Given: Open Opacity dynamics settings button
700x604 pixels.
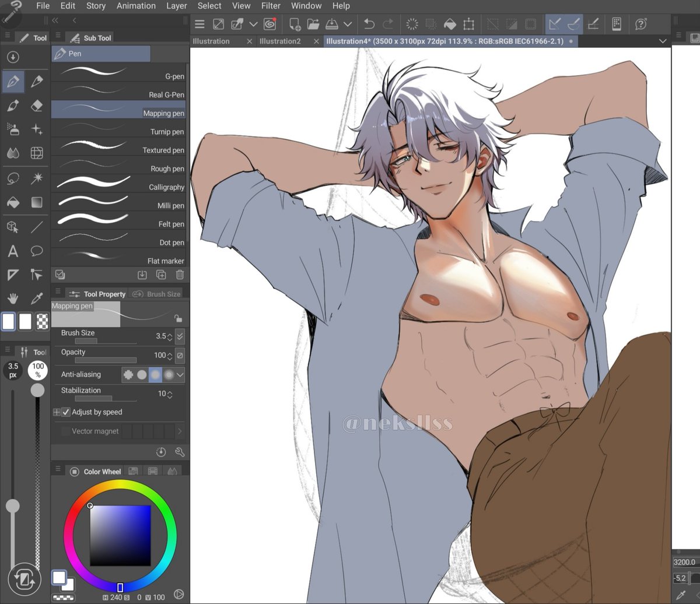Looking at the screenshot, I should (180, 355).
